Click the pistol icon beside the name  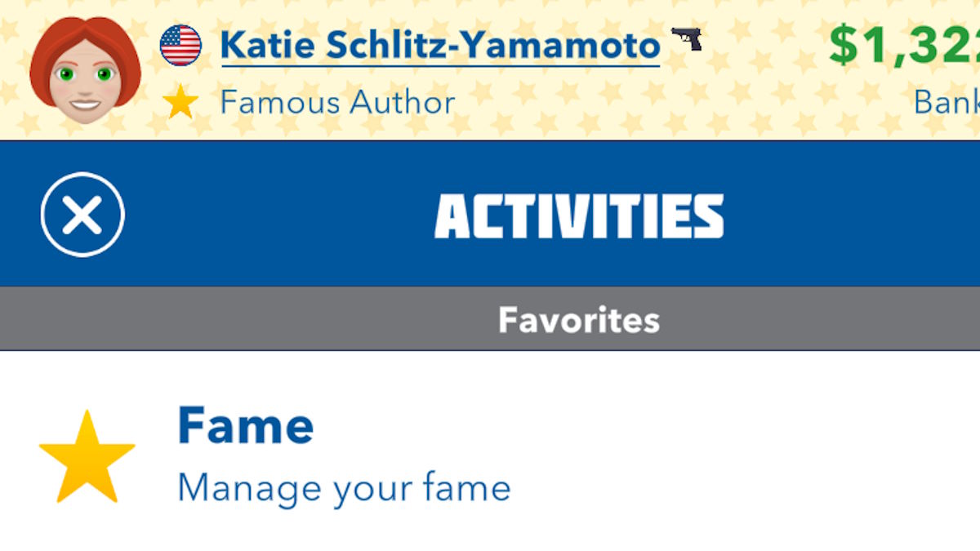[x=687, y=38]
